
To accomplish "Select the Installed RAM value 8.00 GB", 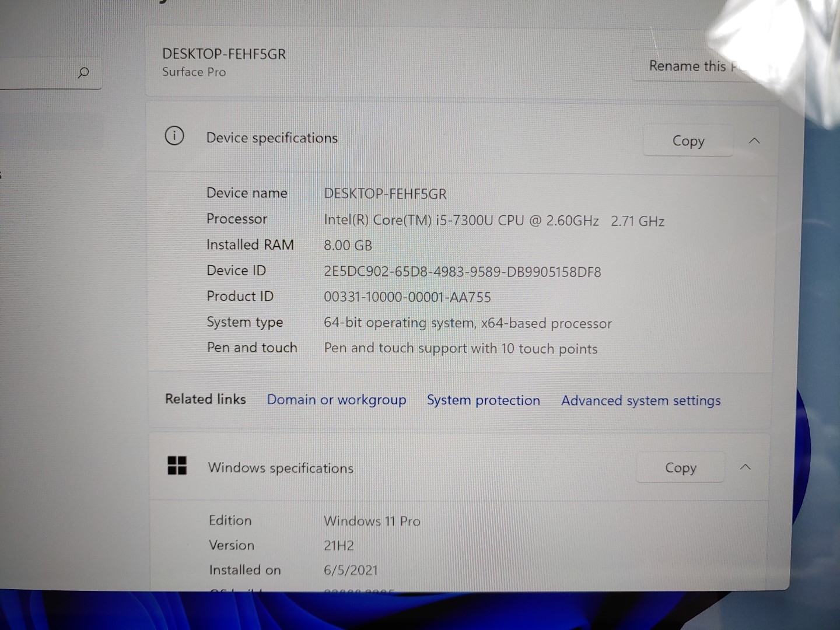I will (x=348, y=246).
